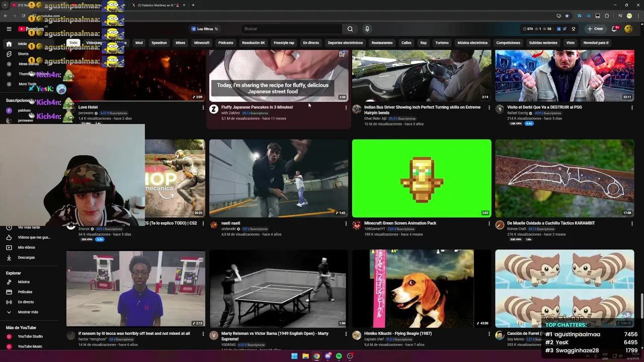Open options for Minecraft Green Screen Animation Pack
Viewport: 644px width, 362px height.
click(x=489, y=224)
